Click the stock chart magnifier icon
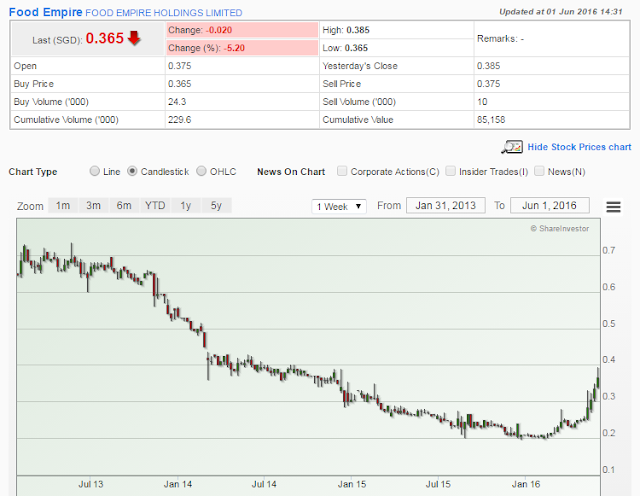 point(512,147)
